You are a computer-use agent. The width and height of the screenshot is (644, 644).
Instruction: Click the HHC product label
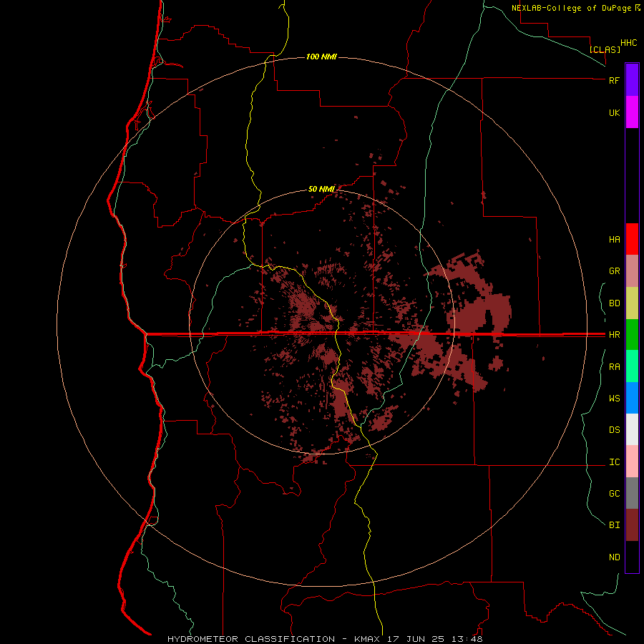(x=628, y=43)
